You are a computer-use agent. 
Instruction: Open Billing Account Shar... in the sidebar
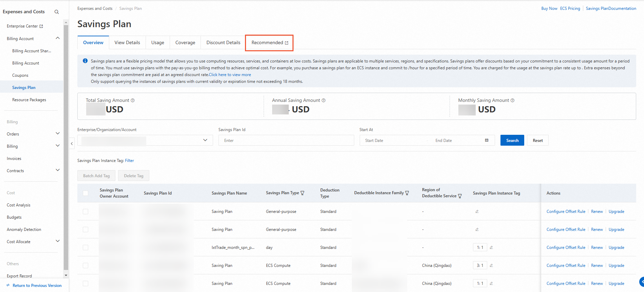pos(32,51)
